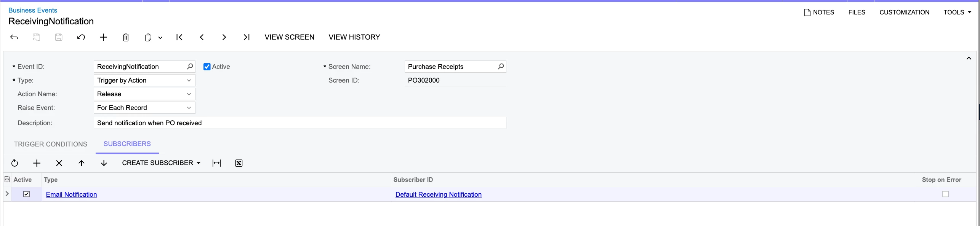Click the Delete trash can icon
Screen dimensions: 980x226
pyautogui.click(x=126, y=37)
